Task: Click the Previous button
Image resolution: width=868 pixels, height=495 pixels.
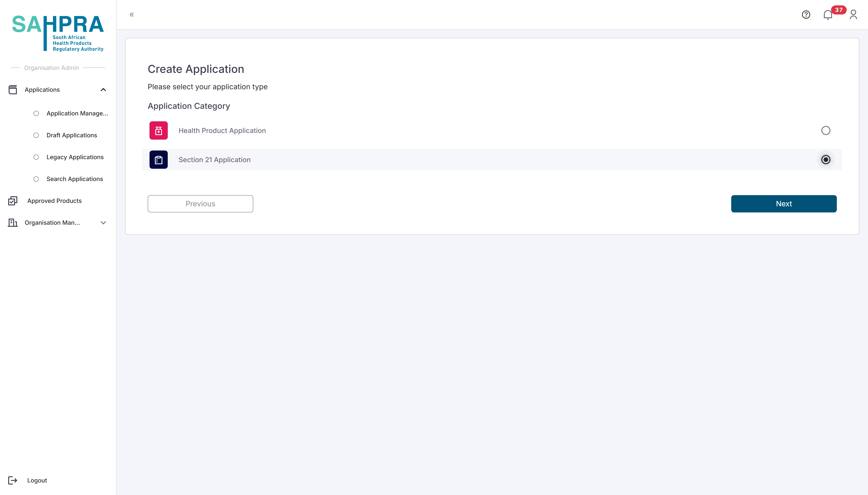Action: 201,204
